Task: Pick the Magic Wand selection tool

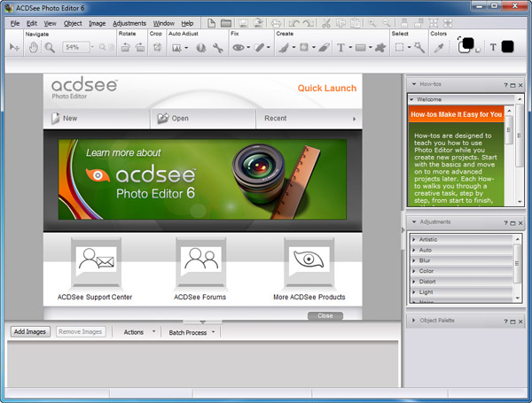Action: 419,47
